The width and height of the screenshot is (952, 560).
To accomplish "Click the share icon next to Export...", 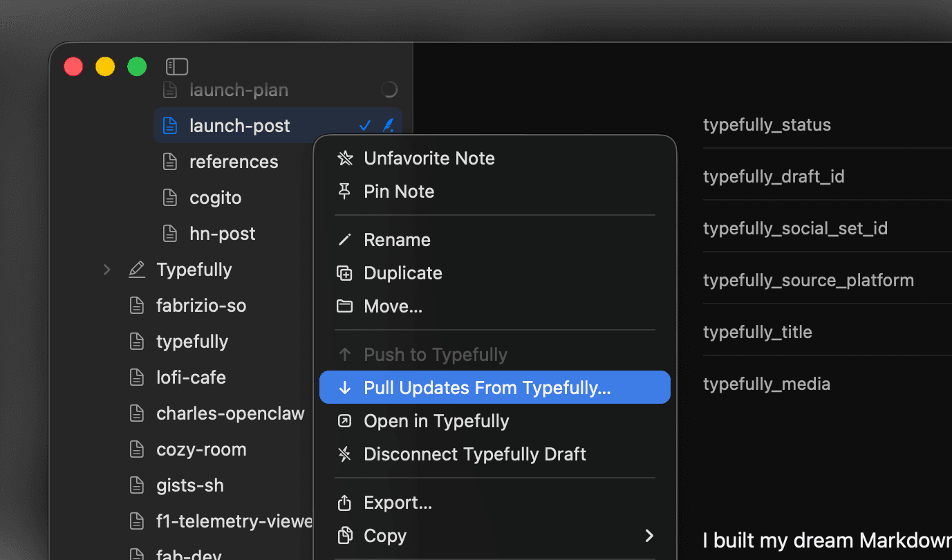I will [344, 503].
